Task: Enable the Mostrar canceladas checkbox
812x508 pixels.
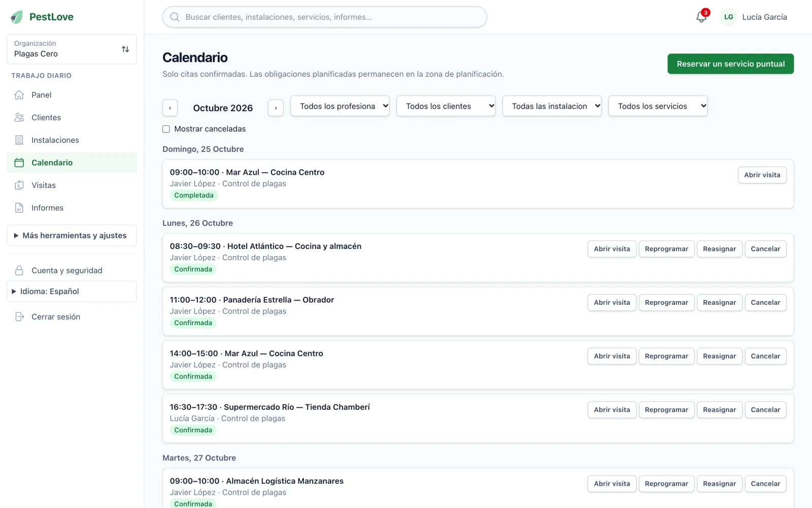Action: click(x=166, y=129)
